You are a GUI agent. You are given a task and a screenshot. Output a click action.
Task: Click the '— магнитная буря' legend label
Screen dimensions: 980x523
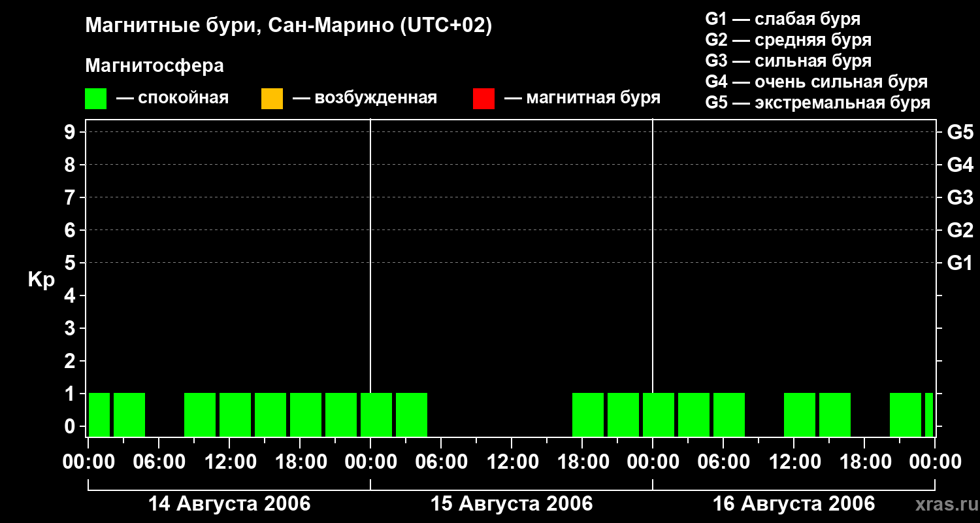(x=583, y=98)
